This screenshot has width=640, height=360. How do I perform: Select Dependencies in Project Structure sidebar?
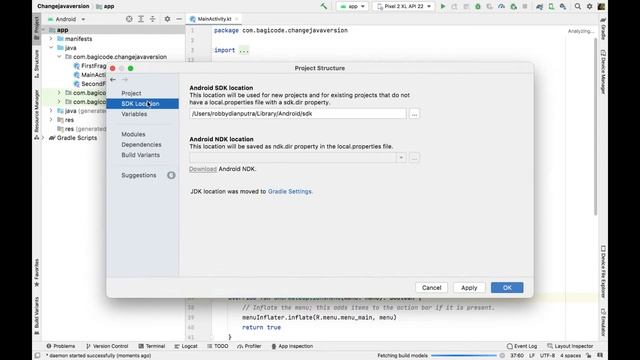(141, 144)
